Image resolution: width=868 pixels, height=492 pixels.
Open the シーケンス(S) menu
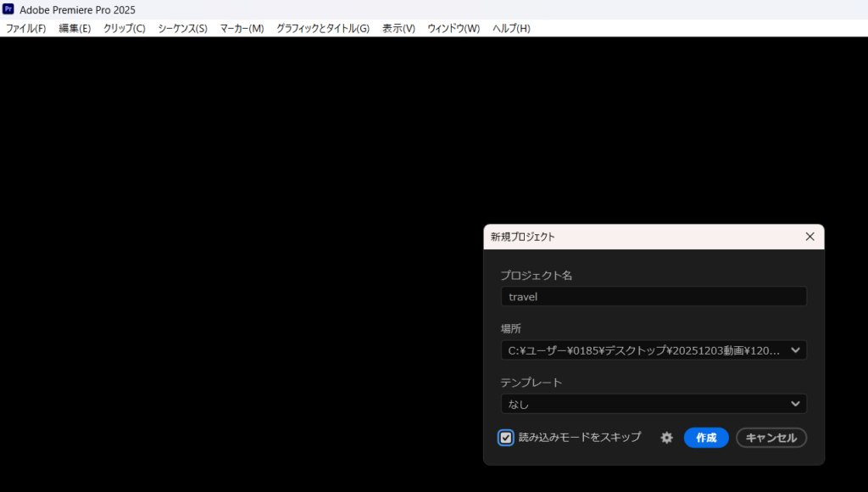tap(182, 28)
